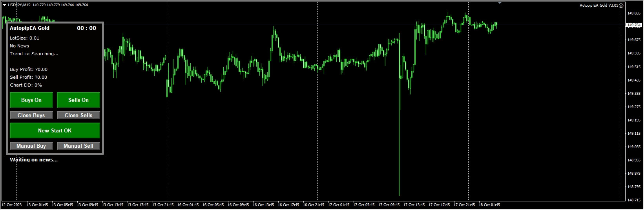Click the 149.835 price axis label
The width and height of the screenshot is (644, 210).
(x=634, y=13)
